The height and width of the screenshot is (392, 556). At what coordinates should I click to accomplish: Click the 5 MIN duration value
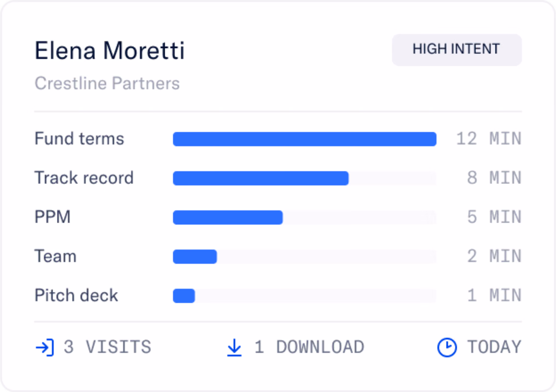click(494, 217)
